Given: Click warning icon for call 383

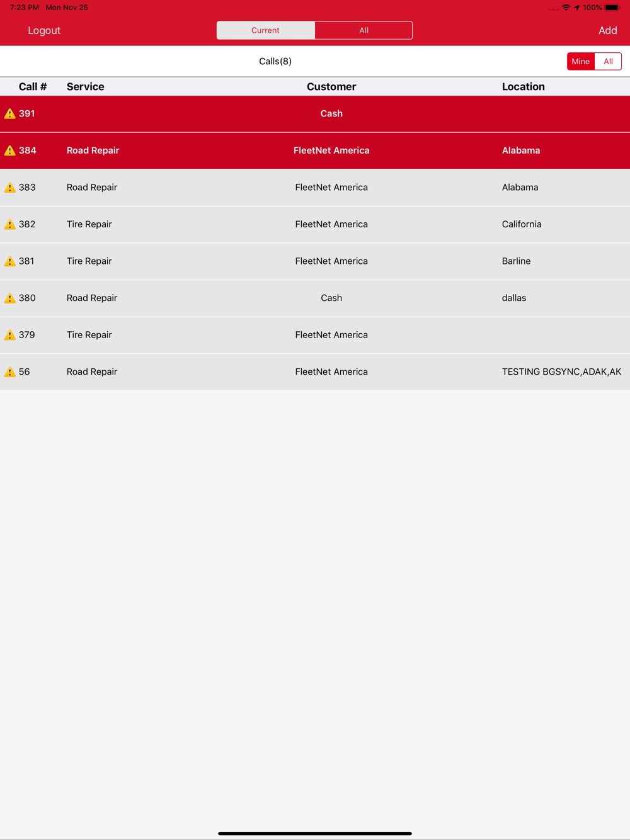Looking at the screenshot, I should (9, 188).
